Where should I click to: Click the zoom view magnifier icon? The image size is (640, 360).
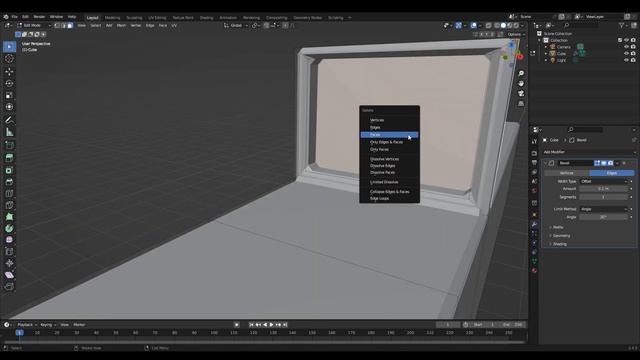[x=521, y=73]
